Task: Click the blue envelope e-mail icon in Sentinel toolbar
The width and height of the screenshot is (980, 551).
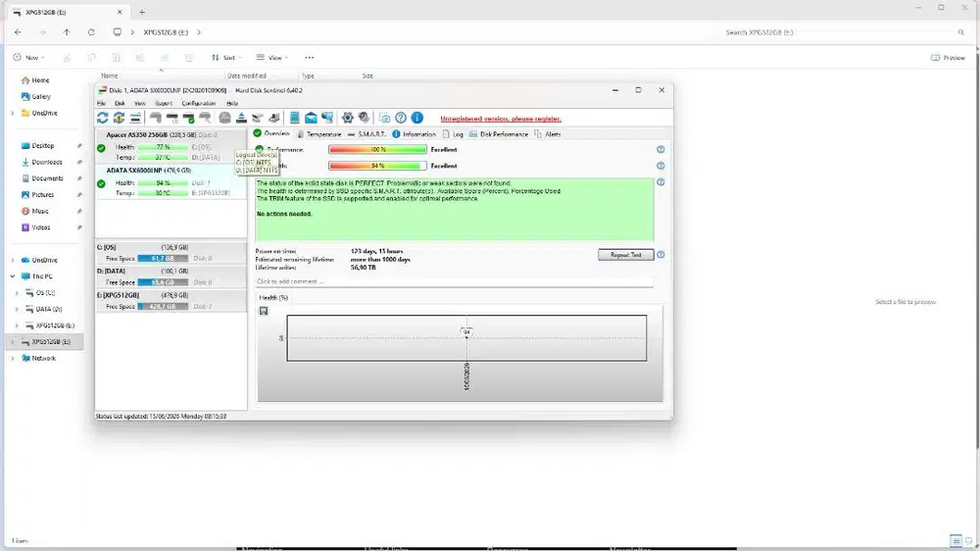Action: tap(311, 118)
